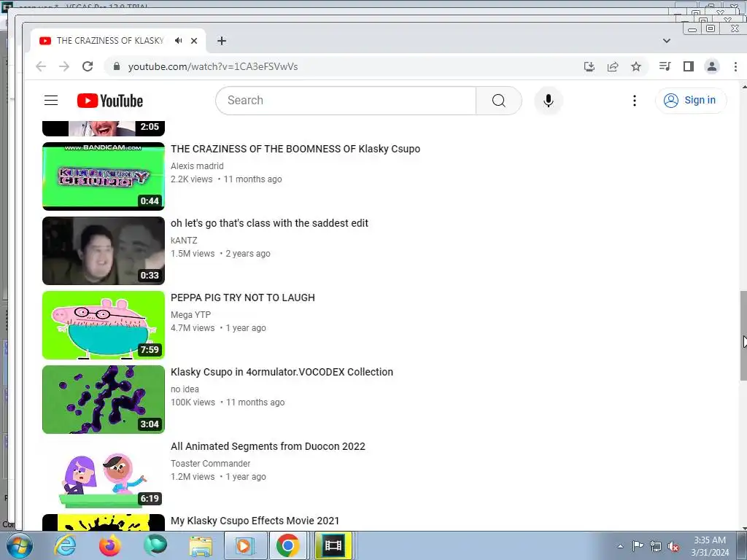
Task: Select THE CRAZINESS OF KLASKY tab
Action: (109, 41)
